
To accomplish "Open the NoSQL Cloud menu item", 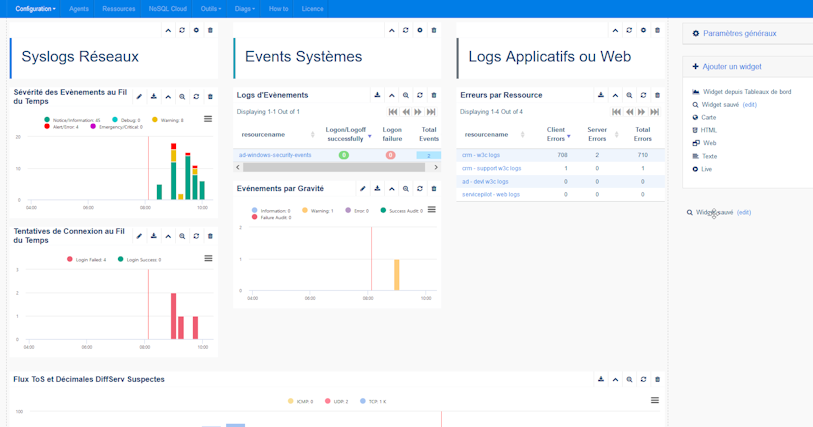I will click(x=167, y=9).
